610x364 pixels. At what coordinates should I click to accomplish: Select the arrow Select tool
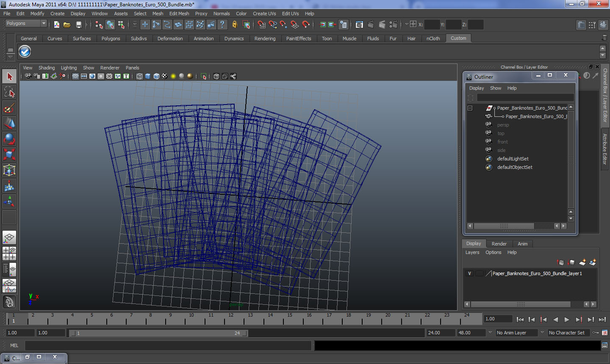(x=9, y=77)
